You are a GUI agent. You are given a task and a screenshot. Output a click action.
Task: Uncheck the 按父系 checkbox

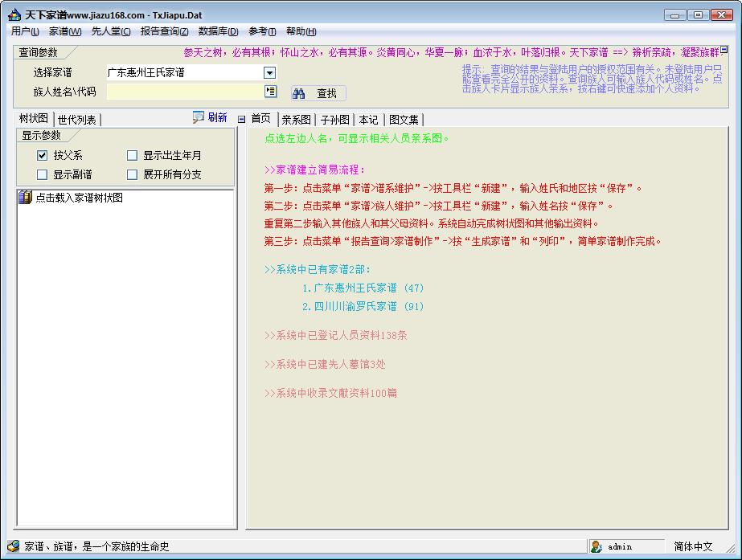coord(43,156)
